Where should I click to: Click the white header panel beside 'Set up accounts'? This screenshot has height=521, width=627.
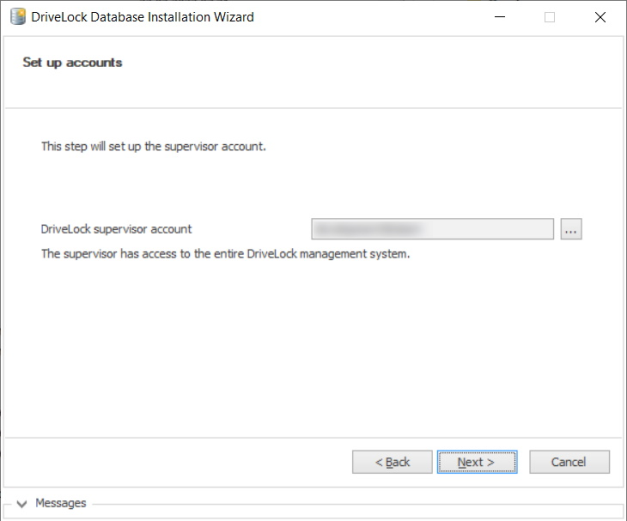(x=380, y=70)
